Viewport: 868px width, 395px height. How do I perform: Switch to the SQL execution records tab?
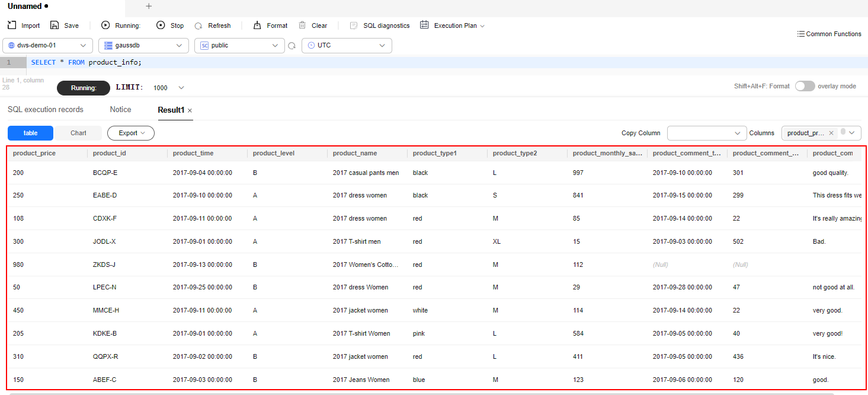(46, 110)
